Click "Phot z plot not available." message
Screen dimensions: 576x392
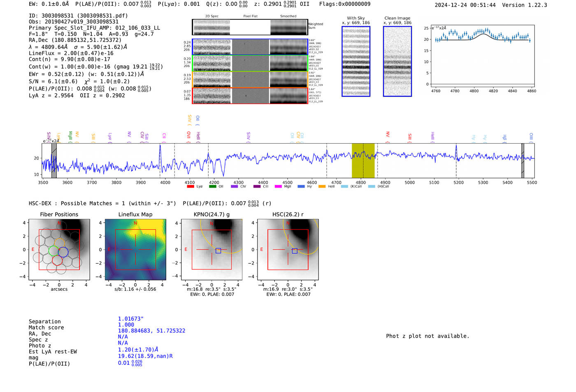427,336
